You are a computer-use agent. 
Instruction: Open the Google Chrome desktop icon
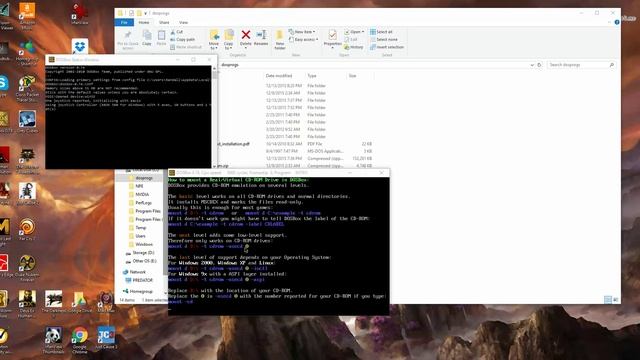pyautogui.click(x=80, y=340)
